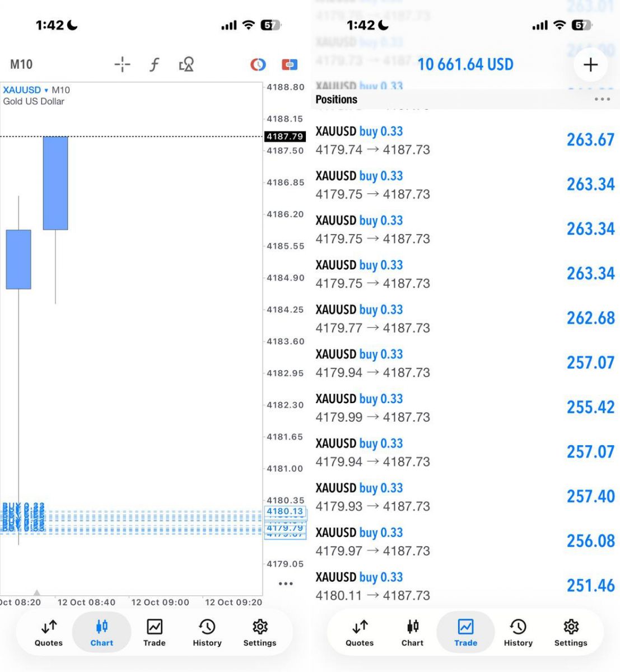Tap the tall blue candle reaching 4187.79

pyautogui.click(x=55, y=183)
